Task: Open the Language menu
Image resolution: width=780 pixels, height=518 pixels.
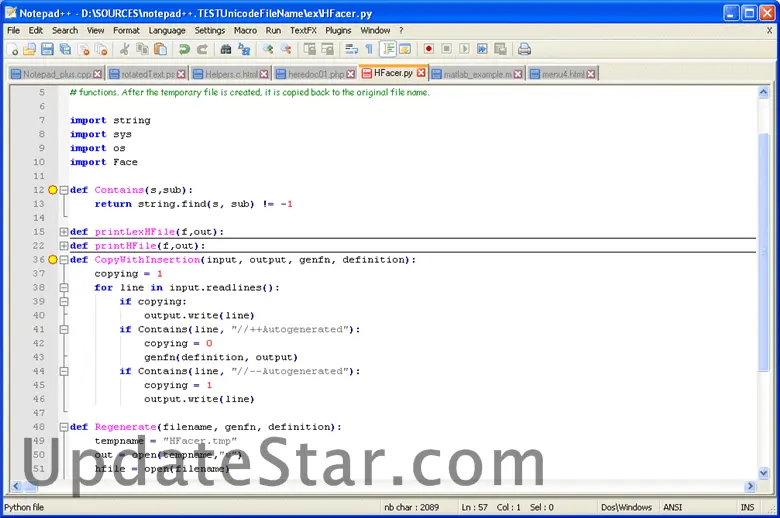Action: pyautogui.click(x=167, y=30)
